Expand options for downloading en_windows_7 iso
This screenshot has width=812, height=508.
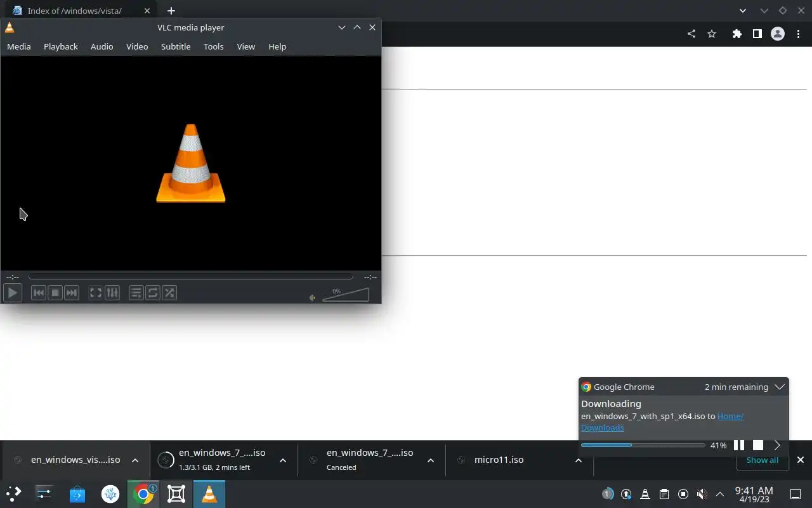point(283,460)
